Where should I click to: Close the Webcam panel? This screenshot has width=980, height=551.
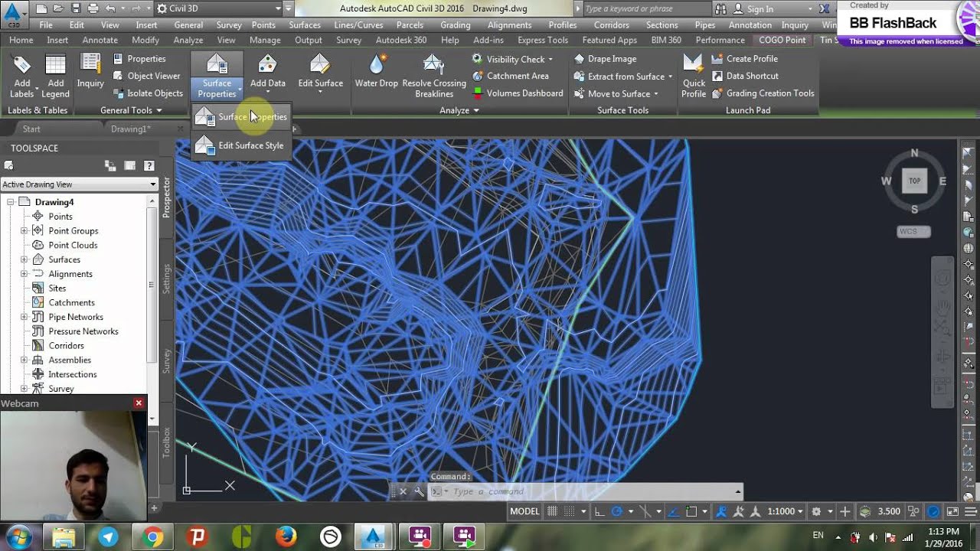(x=139, y=403)
